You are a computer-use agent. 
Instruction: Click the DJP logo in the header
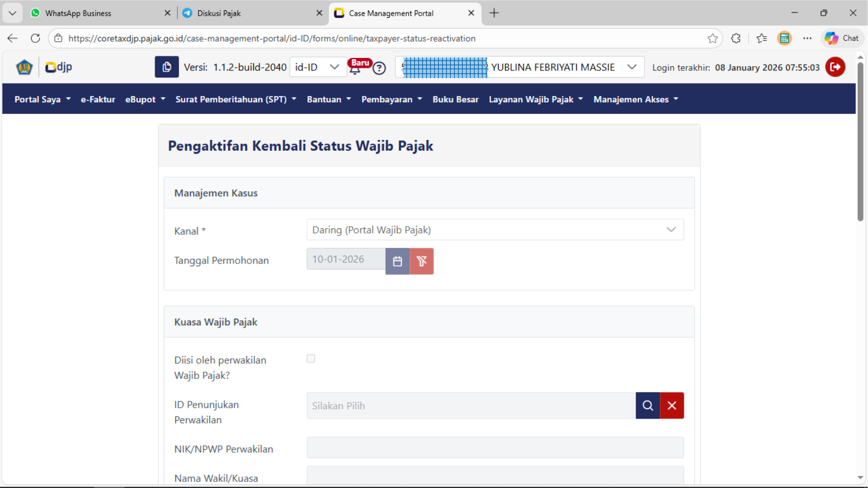pyautogui.click(x=59, y=67)
